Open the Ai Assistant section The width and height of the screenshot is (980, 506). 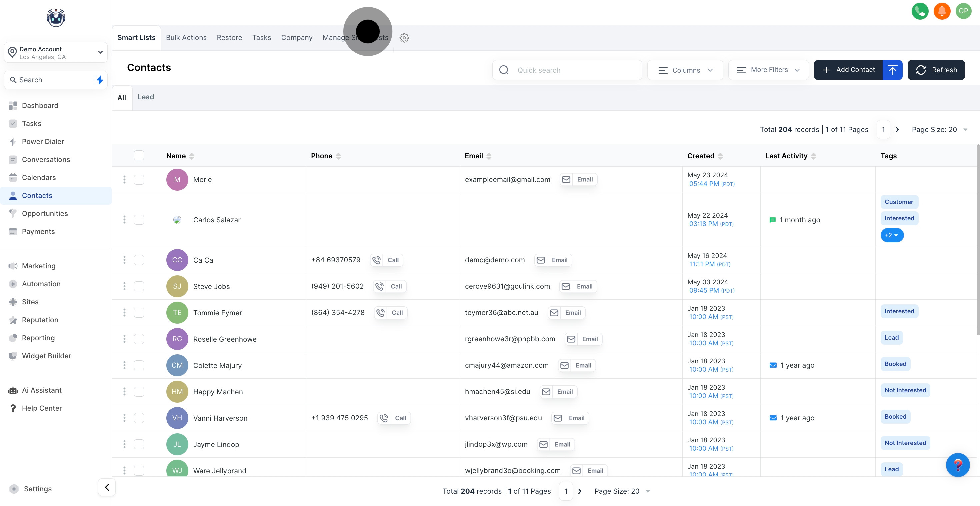(41, 390)
